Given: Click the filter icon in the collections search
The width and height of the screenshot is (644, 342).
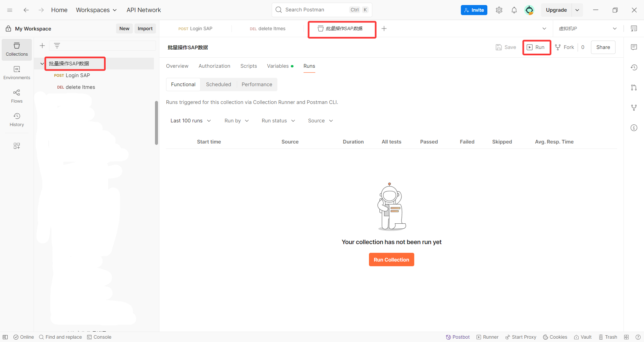Looking at the screenshot, I should tap(57, 46).
